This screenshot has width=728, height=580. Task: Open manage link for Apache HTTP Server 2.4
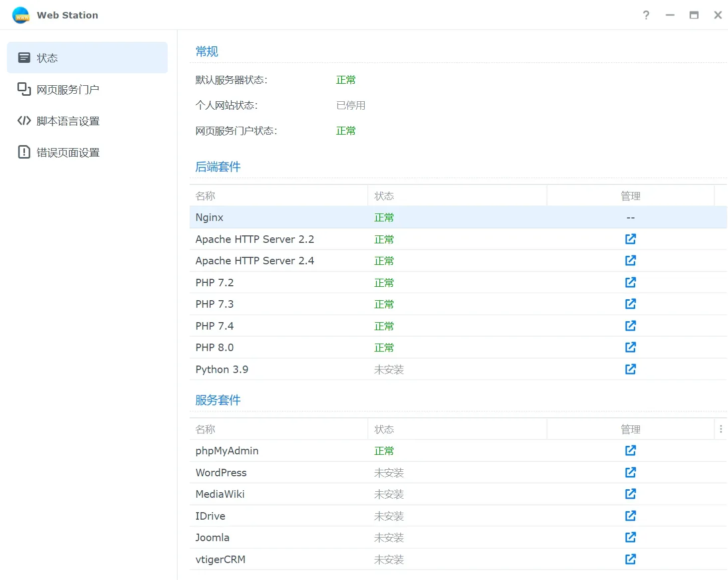pyautogui.click(x=630, y=260)
